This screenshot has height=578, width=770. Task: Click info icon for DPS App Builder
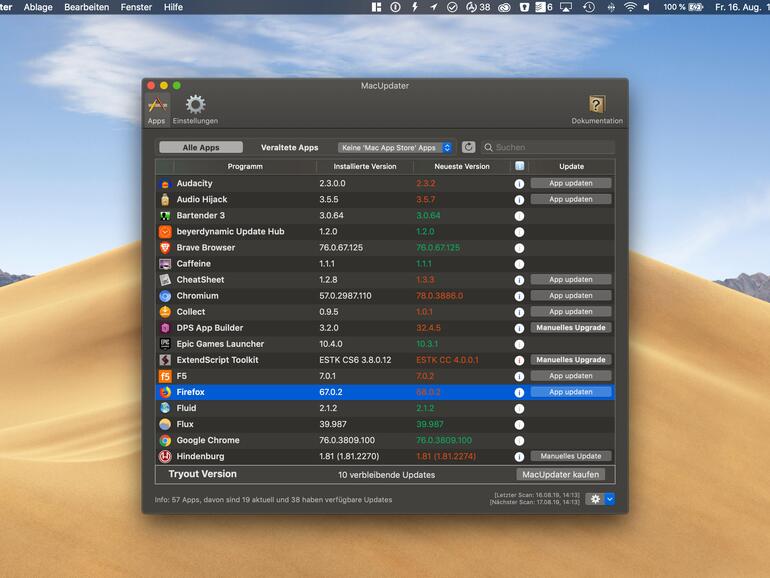click(x=519, y=328)
